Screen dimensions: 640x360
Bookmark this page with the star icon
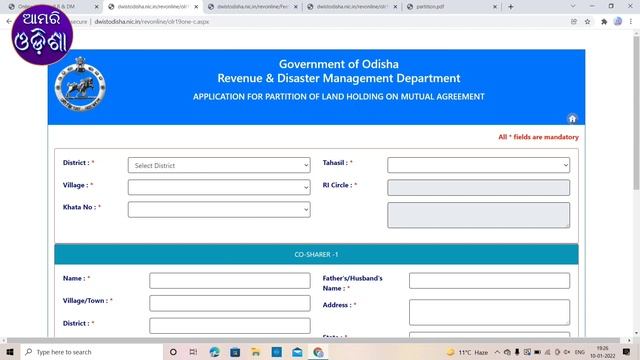click(x=587, y=22)
